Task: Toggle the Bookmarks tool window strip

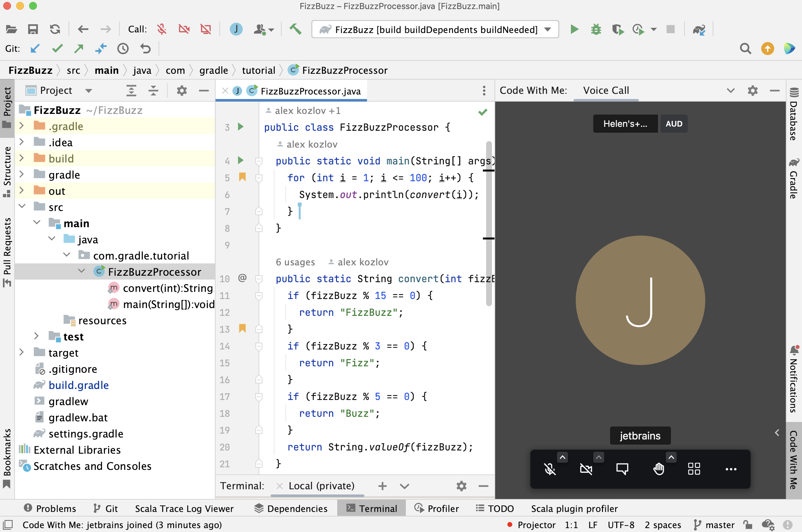Action: [x=7, y=459]
